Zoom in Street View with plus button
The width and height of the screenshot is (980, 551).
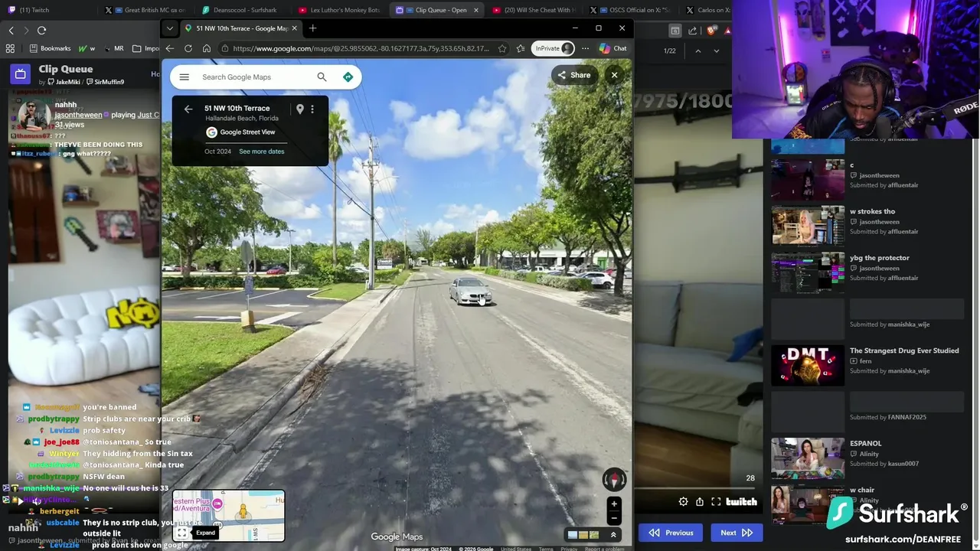coord(614,504)
